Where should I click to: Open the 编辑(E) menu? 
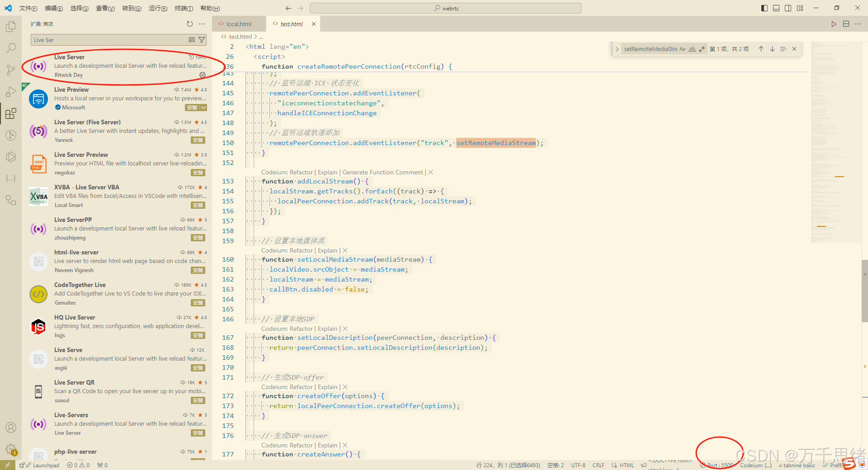pyautogui.click(x=54, y=8)
